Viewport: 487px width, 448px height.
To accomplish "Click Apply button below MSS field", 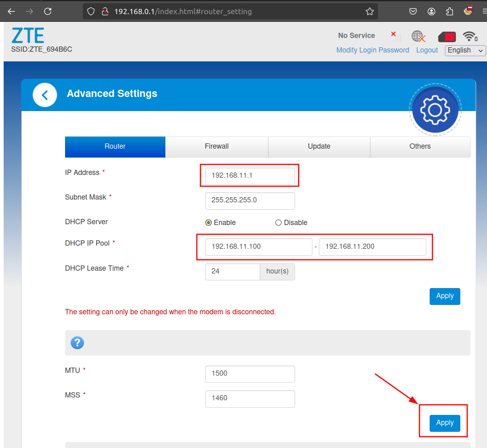I will pos(445,423).
